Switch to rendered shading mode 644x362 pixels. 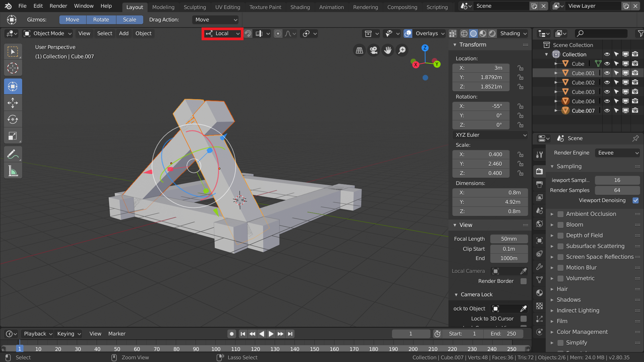[x=492, y=34]
